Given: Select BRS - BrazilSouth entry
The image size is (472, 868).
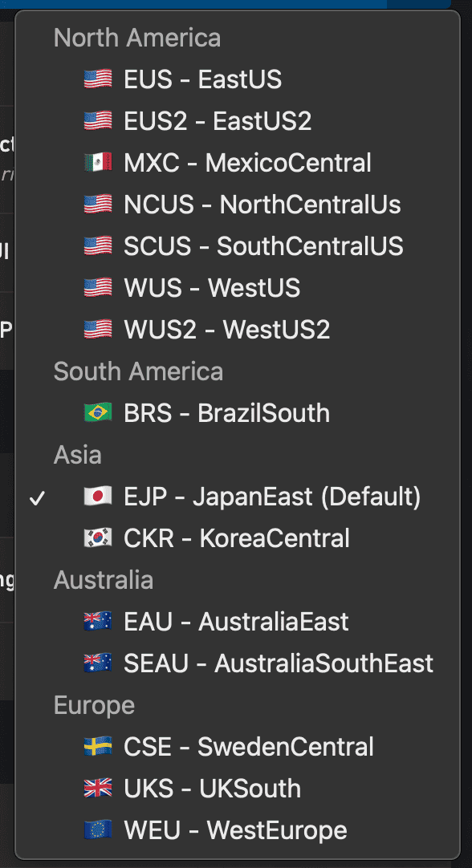Looking at the screenshot, I should coord(238,413).
